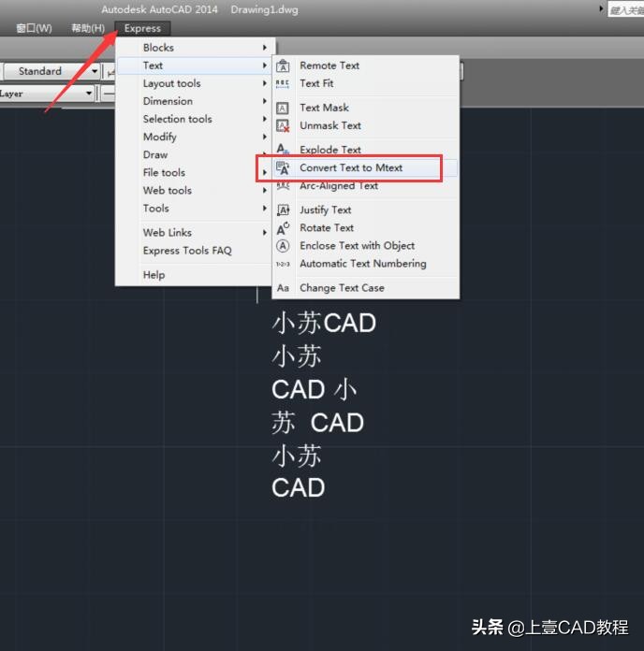Expand the Blocks submenu
This screenshot has width=644, height=651.
click(x=195, y=48)
